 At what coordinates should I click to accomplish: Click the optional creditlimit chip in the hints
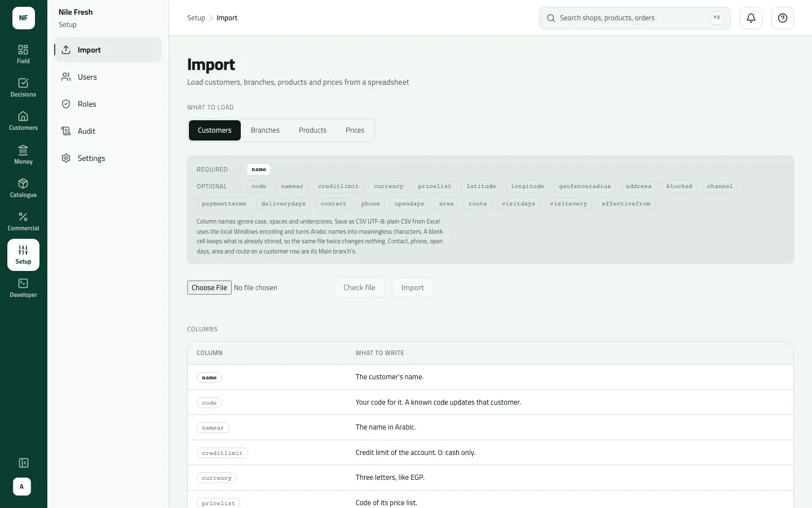point(338,186)
